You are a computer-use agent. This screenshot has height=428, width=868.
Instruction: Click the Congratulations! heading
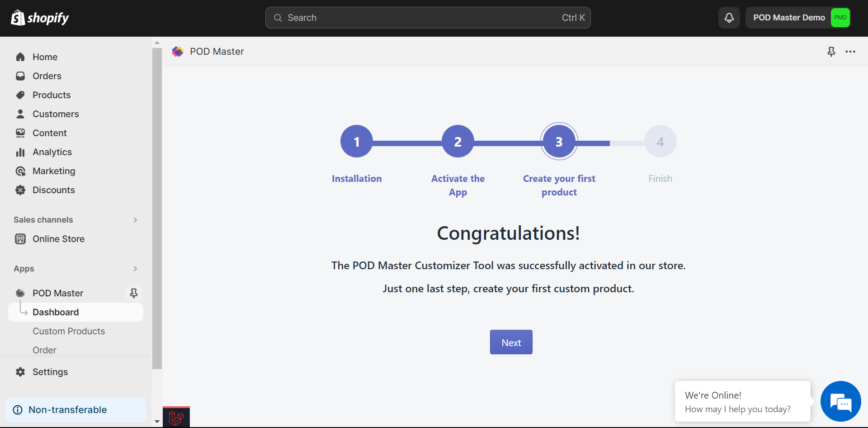click(x=508, y=233)
